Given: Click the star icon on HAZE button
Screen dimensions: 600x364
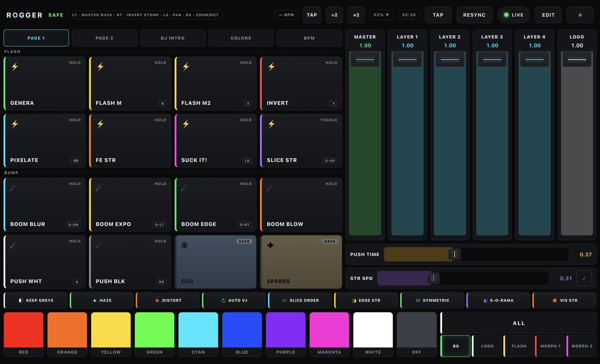Looking at the screenshot, I should (95, 300).
